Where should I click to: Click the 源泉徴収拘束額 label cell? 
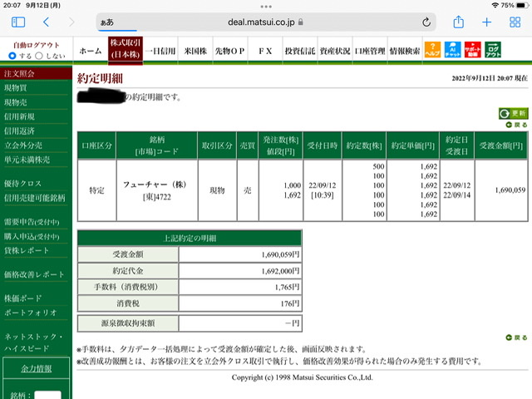(x=128, y=323)
